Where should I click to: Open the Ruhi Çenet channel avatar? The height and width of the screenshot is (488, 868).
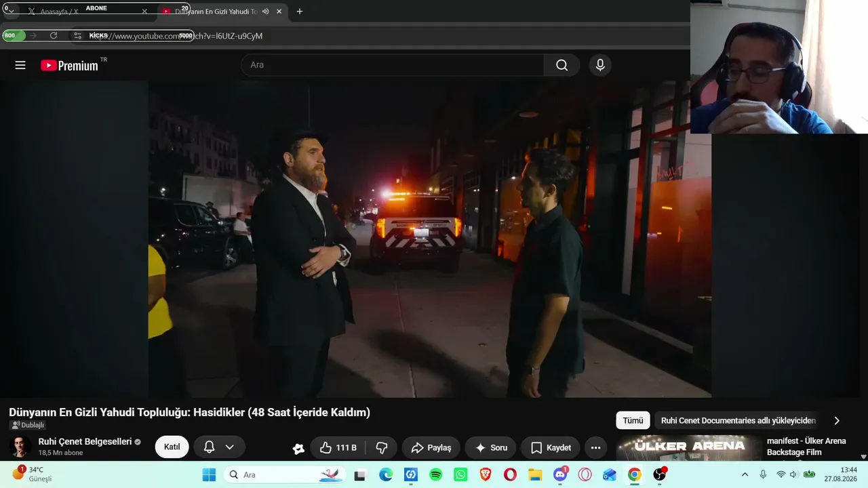[20, 447]
